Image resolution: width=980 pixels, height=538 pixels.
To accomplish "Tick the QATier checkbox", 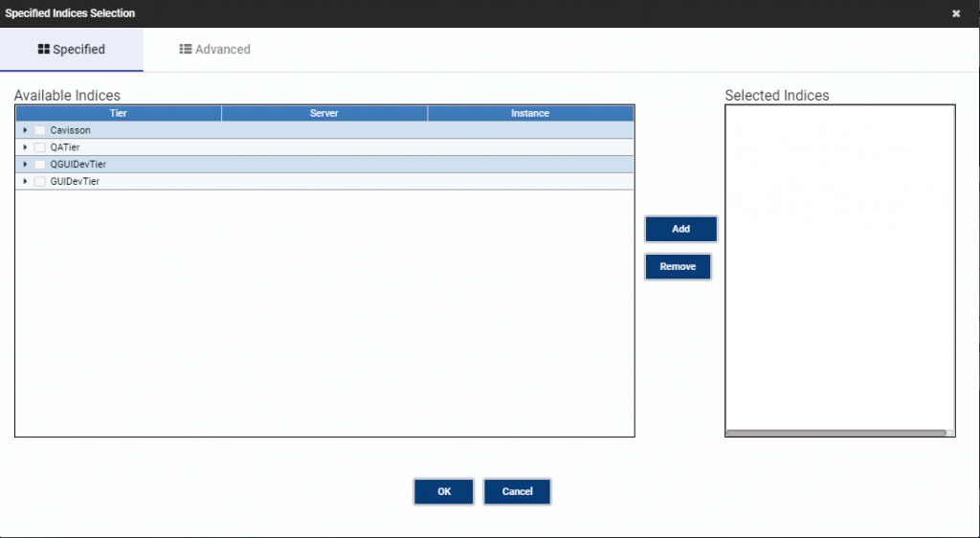I will (39, 147).
